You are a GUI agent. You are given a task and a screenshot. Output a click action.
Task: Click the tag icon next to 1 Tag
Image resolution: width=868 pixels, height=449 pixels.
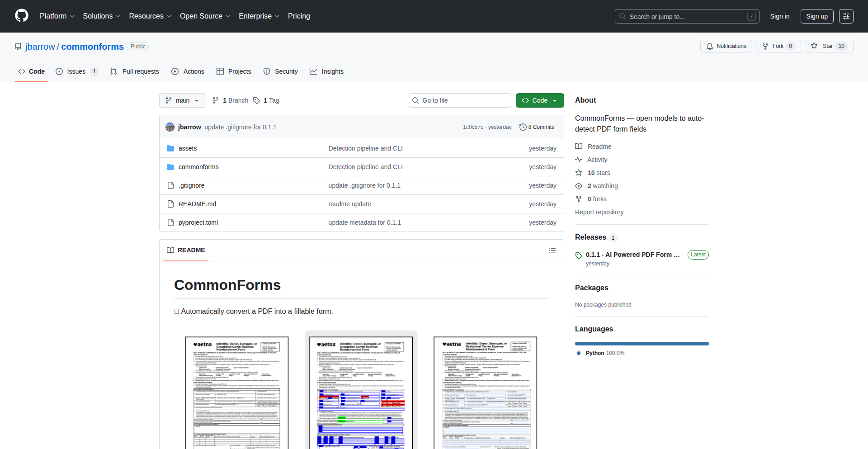(256, 100)
